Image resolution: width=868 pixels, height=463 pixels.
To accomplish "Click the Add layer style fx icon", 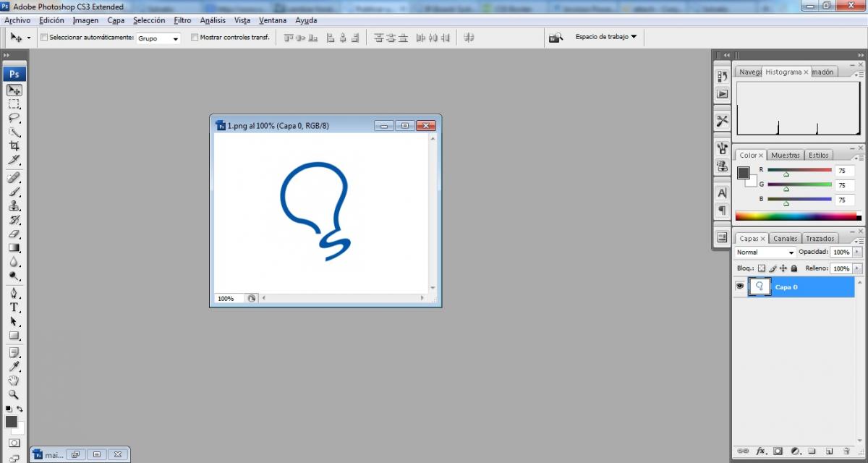I will point(762,451).
